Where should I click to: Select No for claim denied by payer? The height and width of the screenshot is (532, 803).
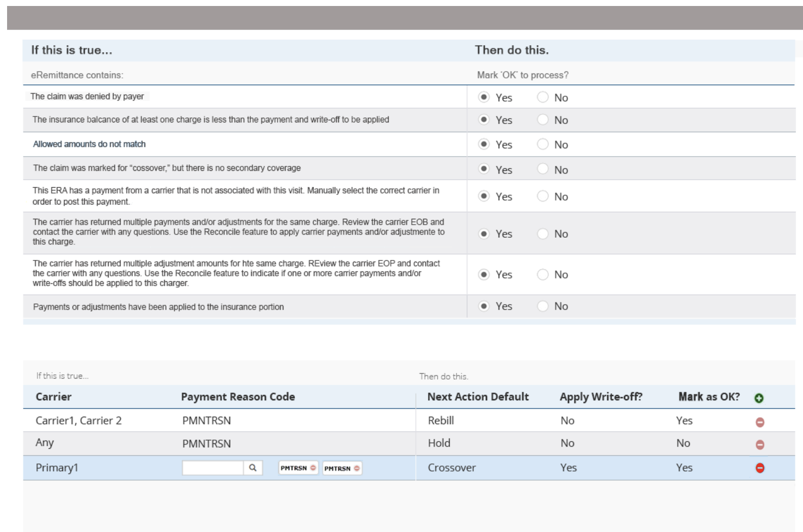pos(543,97)
